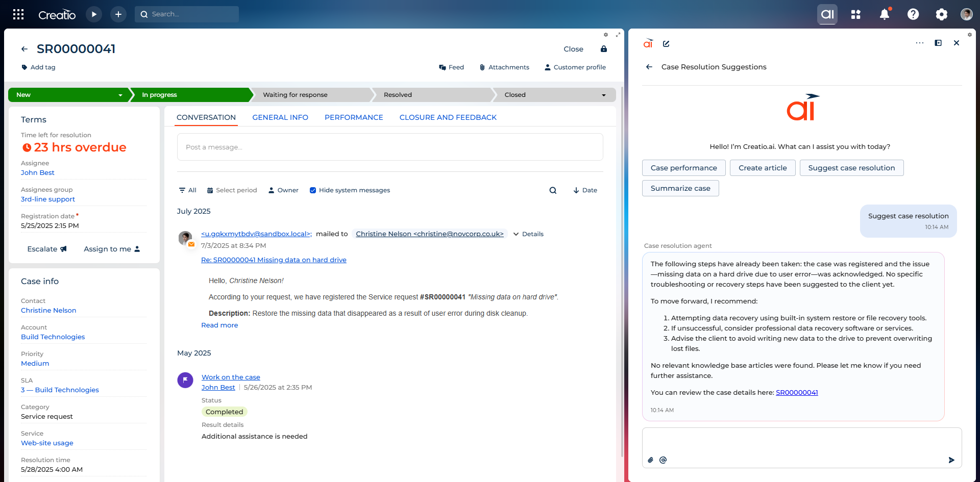Click Assign to me

pos(112,249)
